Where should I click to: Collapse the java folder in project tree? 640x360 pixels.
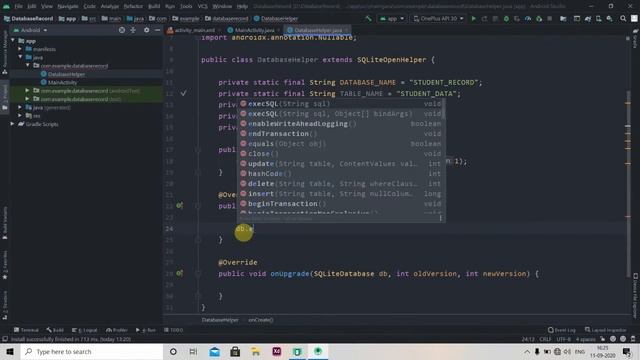click(20, 57)
